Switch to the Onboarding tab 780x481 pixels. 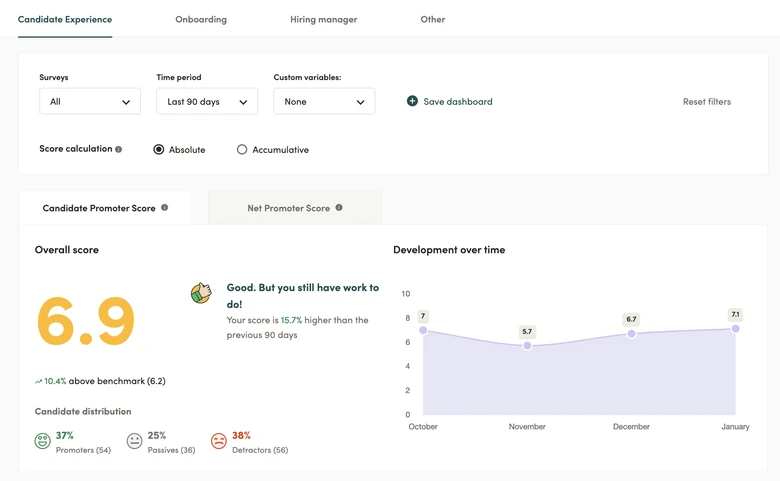(201, 19)
